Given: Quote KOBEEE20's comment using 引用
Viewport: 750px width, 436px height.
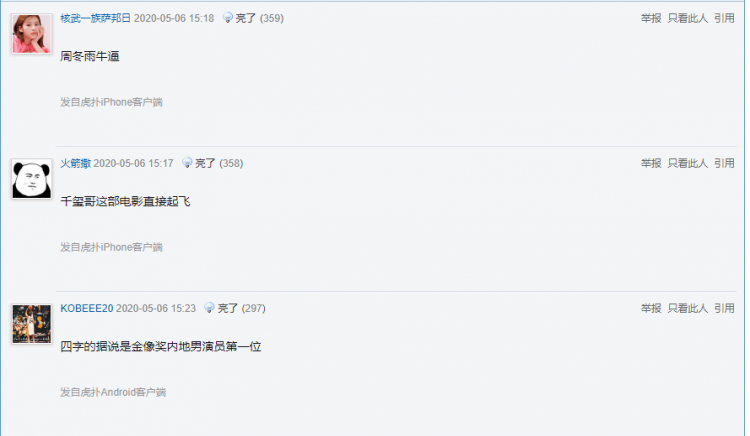Looking at the screenshot, I should point(724,308).
